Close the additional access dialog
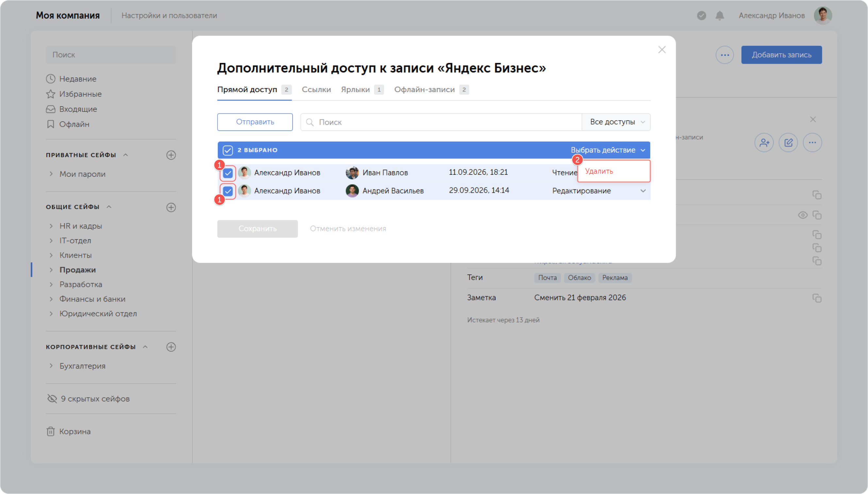 click(x=662, y=50)
